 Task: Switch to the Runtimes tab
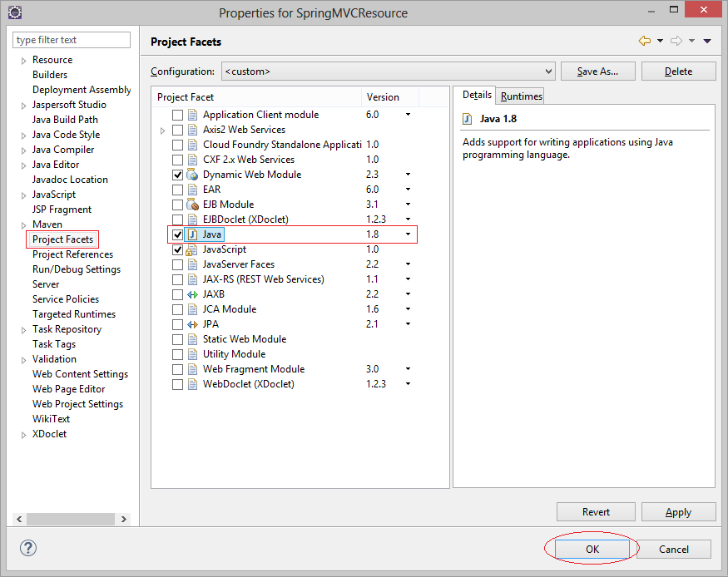coord(521,96)
